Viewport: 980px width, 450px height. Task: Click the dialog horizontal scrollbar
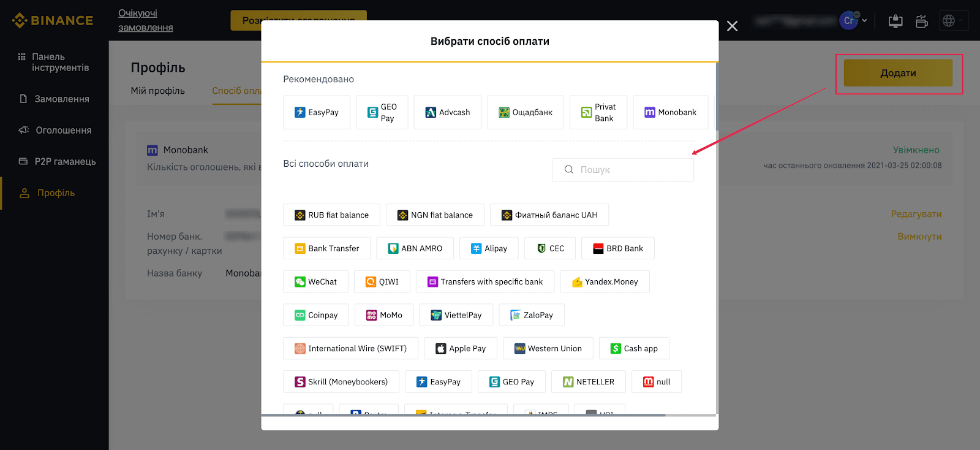click(464, 415)
